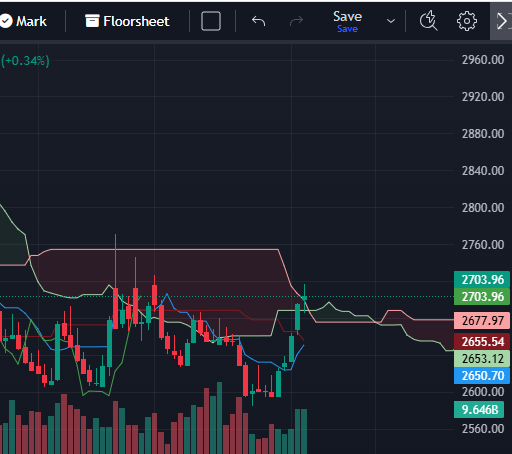
Task: Click the blue Save sublabel
Action: [347, 29]
